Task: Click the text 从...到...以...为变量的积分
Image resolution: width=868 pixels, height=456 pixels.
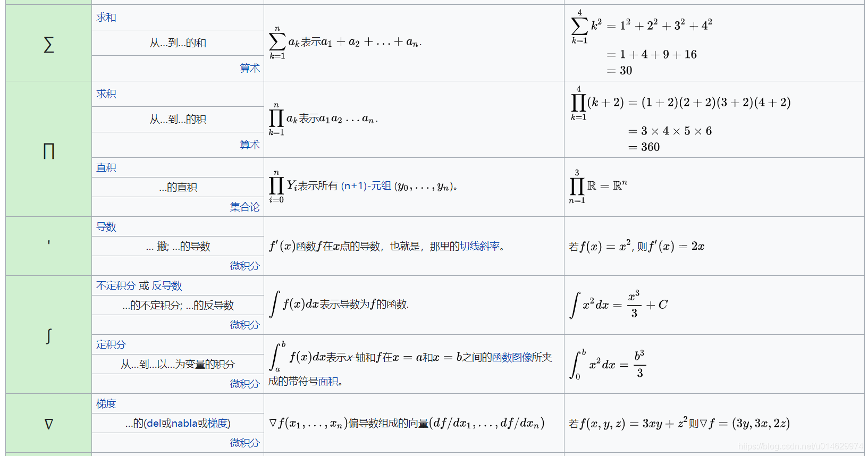Action: coord(178,364)
